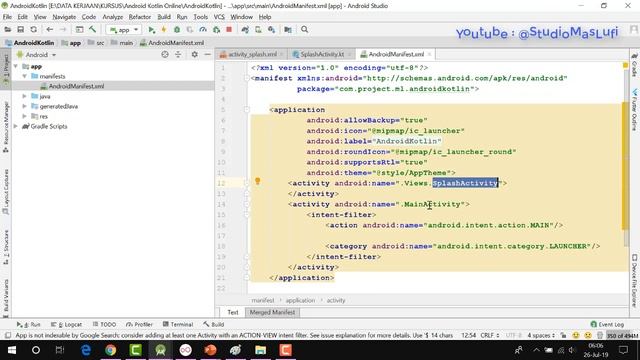This screenshot has height=360, width=640.
Task: Click the Make Project hammer icon
Action: coord(93,29)
